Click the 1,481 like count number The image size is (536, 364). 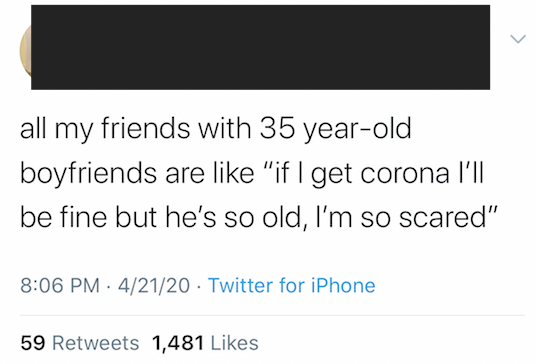point(178,343)
